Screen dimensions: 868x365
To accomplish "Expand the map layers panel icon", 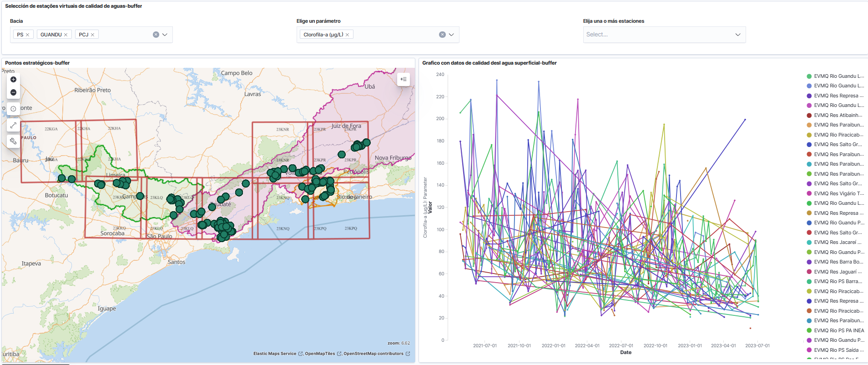I will click(404, 79).
